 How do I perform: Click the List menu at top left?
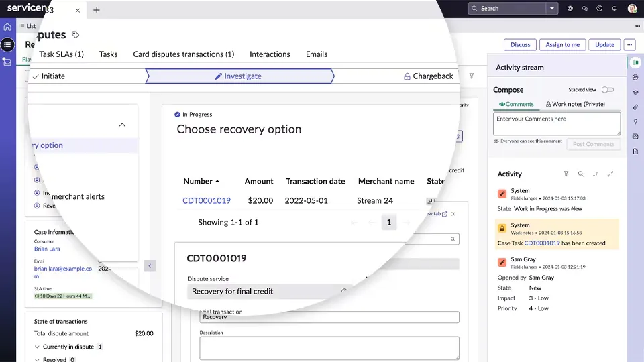[x=28, y=26]
